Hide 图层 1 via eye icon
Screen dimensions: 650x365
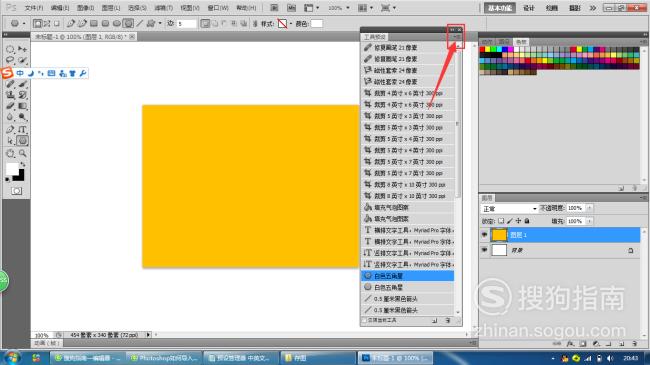(484, 235)
